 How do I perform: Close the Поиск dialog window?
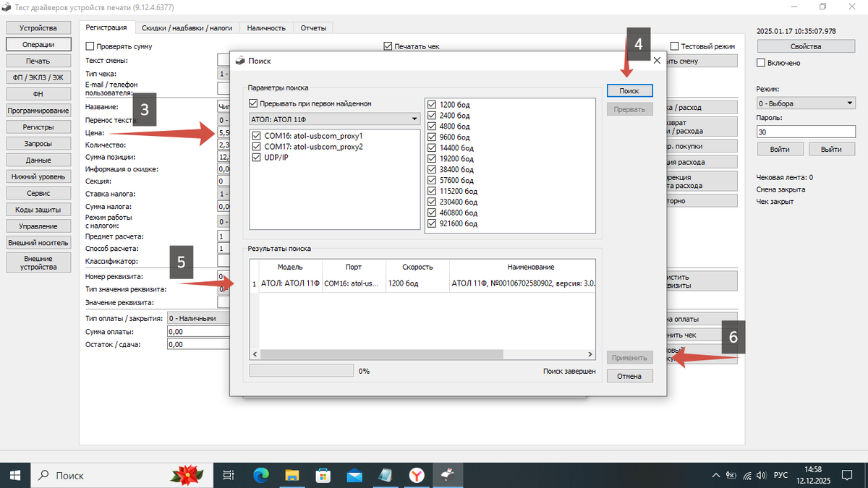coord(657,61)
